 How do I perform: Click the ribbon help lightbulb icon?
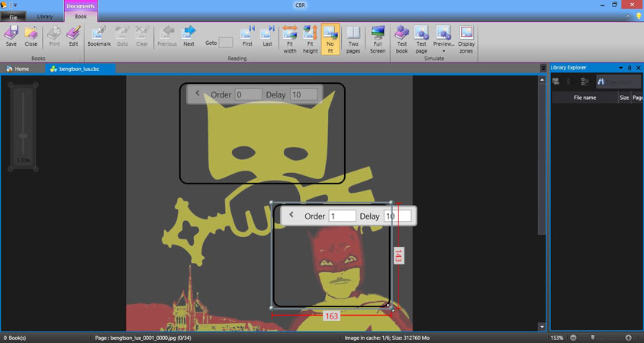[639, 17]
